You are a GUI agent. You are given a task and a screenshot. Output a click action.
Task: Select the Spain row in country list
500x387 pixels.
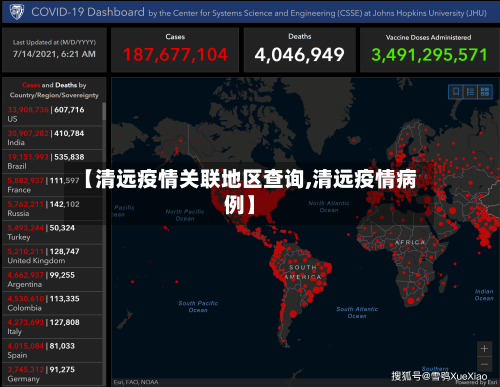coord(52,351)
